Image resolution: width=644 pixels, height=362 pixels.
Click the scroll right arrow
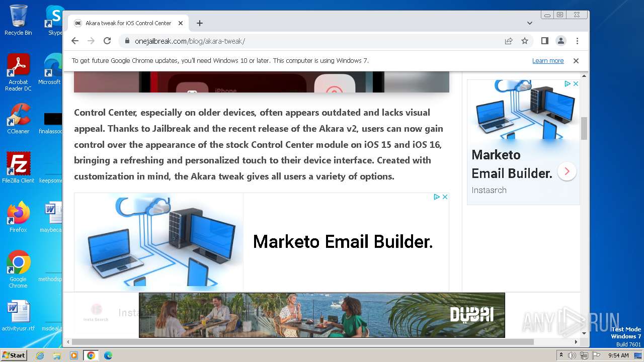(576, 342)
